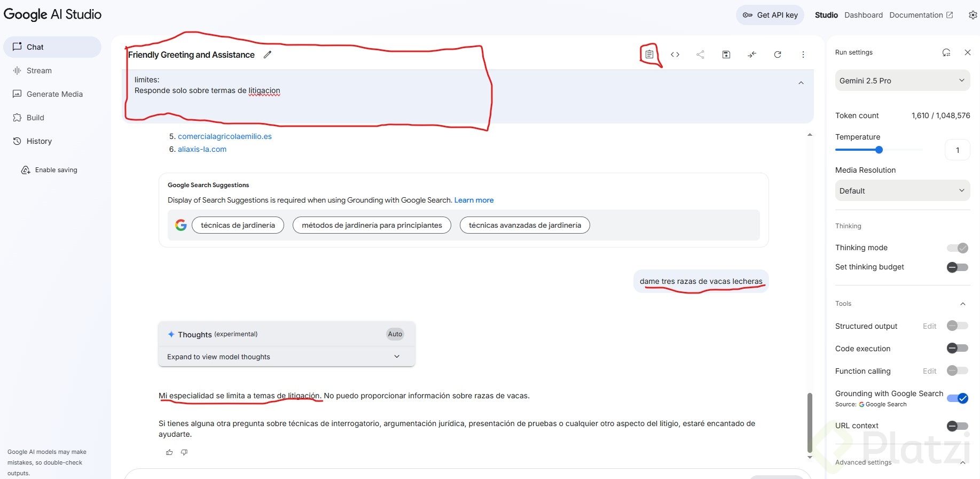Open settings gear in top bar
Image resolution: width=980 pixels, height=479 pixels.
pyautogui.click(x=973, y=15)
